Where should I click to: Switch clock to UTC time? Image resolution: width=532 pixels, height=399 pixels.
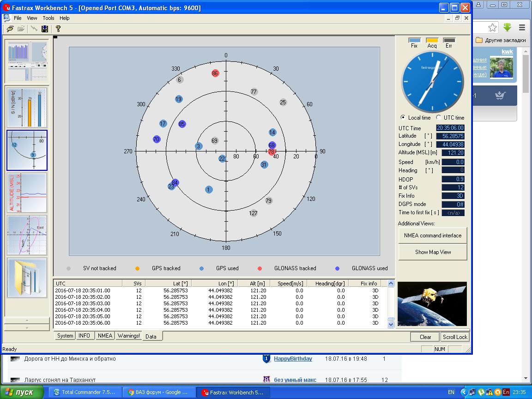tap(439, 118)
